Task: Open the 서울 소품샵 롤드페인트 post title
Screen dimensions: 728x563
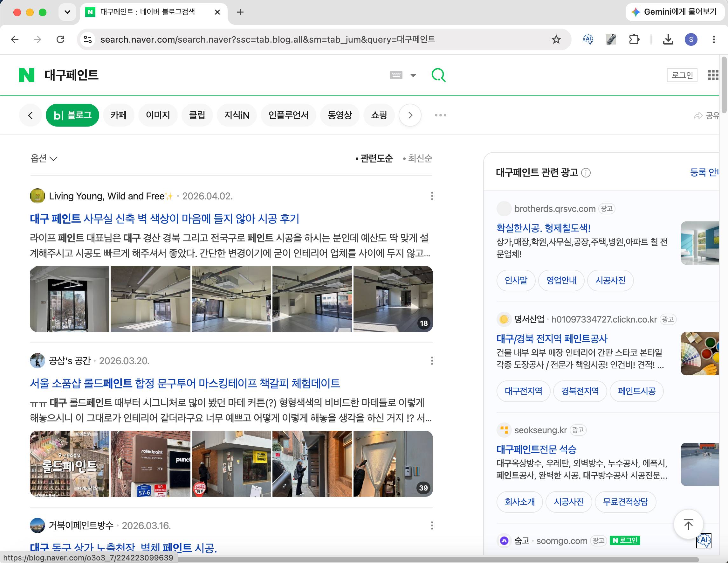Action: [x=185, y=384]
